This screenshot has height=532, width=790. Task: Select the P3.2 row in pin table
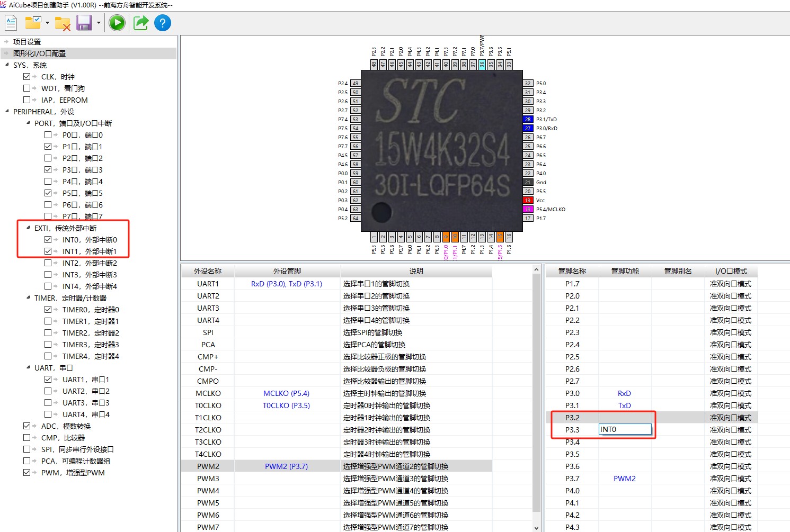tap(651, 418)
